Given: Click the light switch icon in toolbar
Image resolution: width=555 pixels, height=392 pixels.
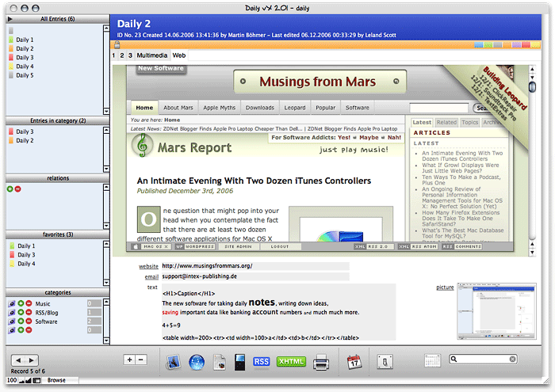Looking at the screenshot, I should (385, 362).
